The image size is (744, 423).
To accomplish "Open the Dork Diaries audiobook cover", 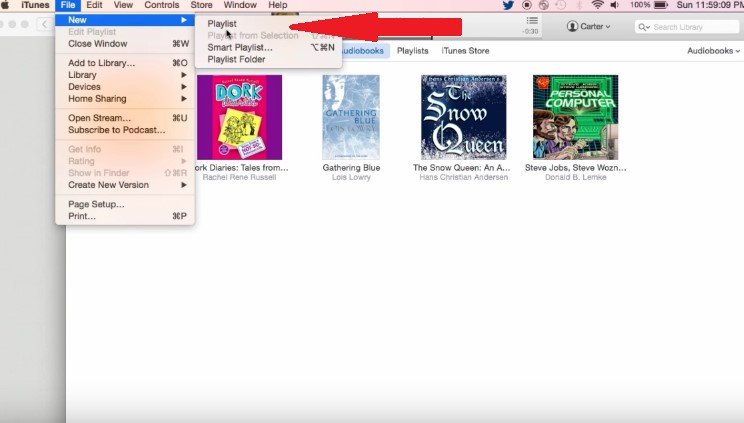I will tap(239, 117).
